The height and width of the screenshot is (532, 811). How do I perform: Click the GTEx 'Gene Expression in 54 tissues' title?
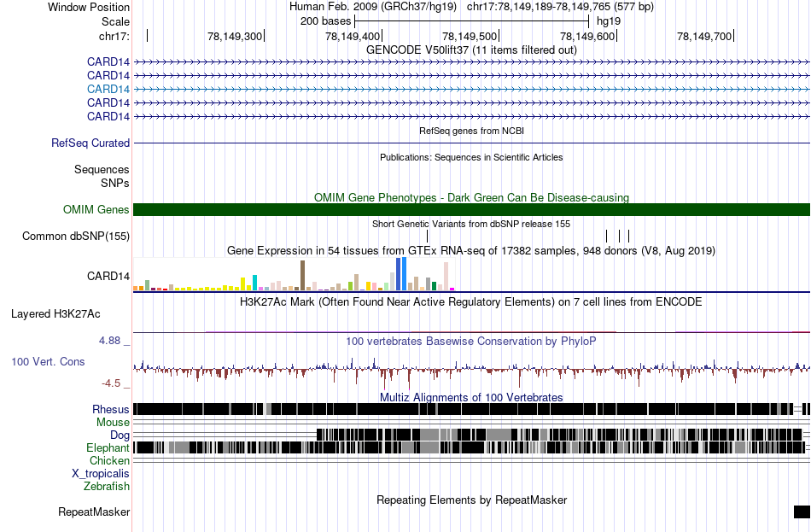click(471, 250)
